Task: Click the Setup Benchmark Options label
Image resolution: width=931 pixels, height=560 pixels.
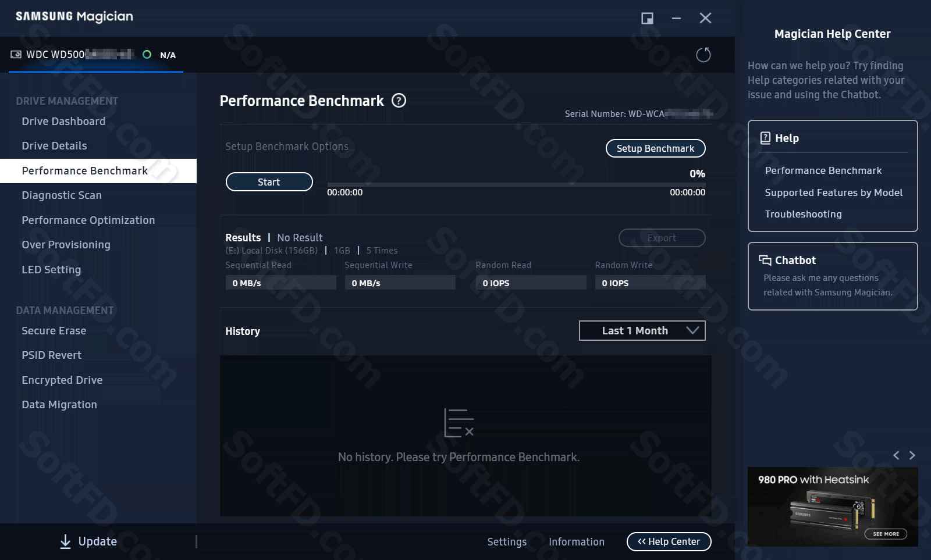Action: [287, 147]
